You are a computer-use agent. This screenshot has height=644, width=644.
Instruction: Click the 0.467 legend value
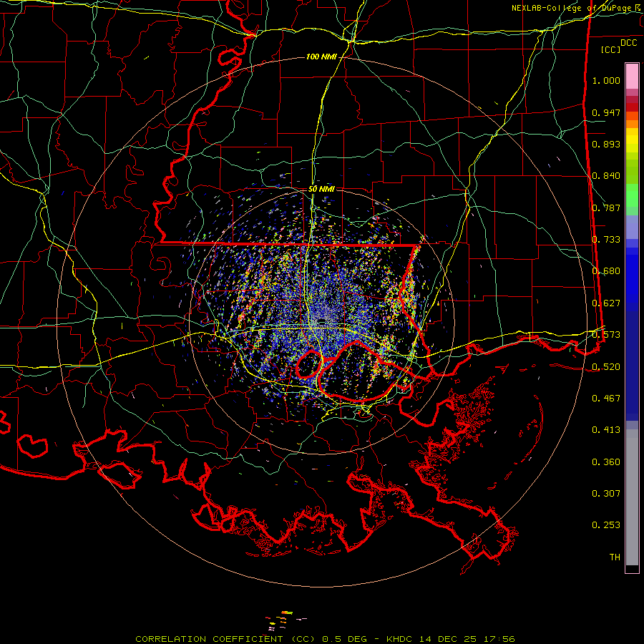(x=606, y=399)
